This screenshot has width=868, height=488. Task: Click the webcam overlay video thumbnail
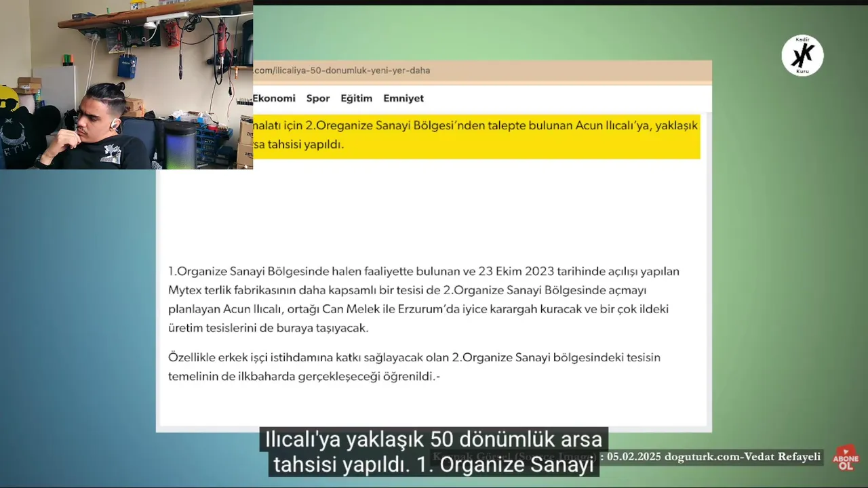[126, 84]
